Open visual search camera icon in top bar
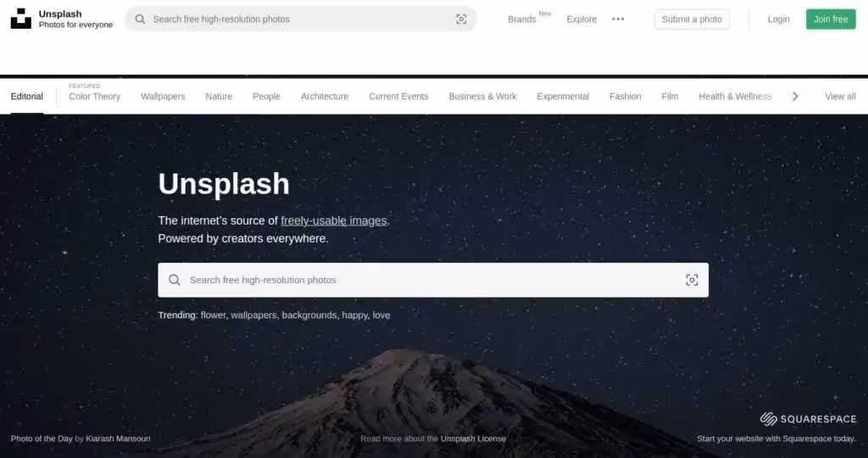Viewport: 868px width, 458px height. tap(461, 20)
